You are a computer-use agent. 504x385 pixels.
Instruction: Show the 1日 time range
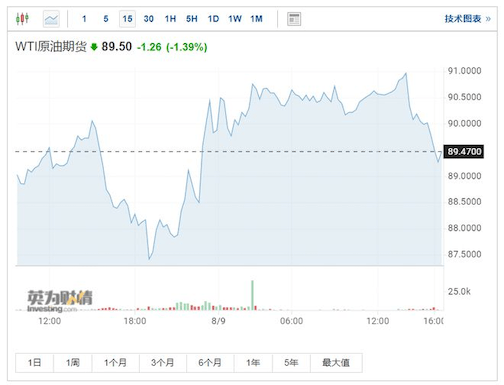[x=34, y=363]
